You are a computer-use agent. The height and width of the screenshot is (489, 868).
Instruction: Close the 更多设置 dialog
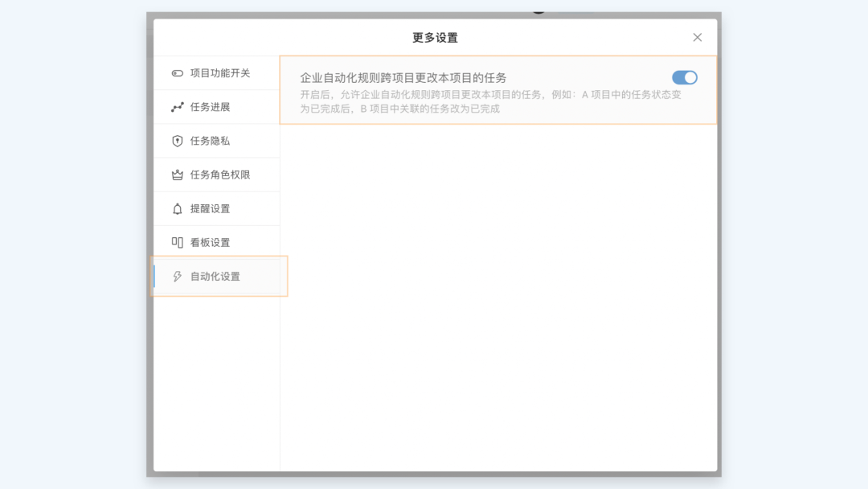[697, 38]
